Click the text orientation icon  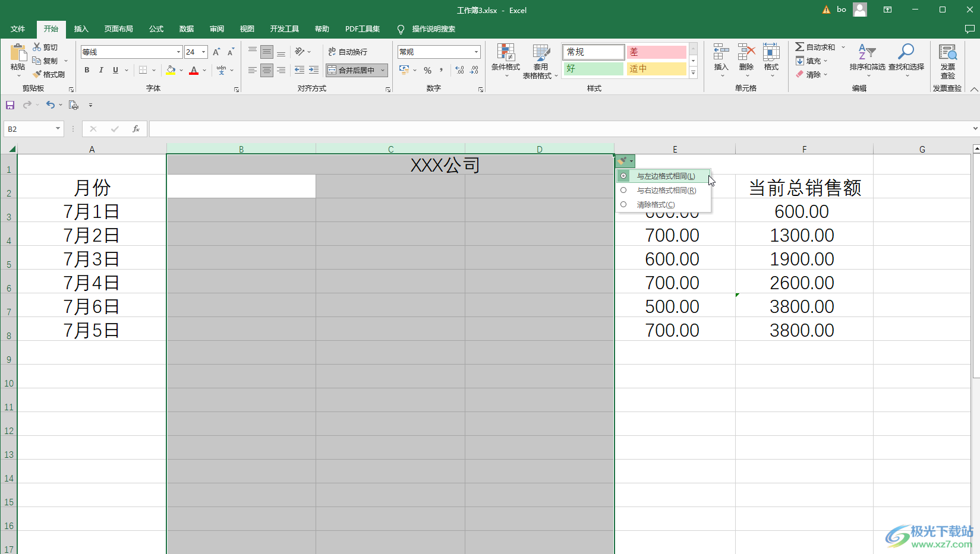coord(300,52)
